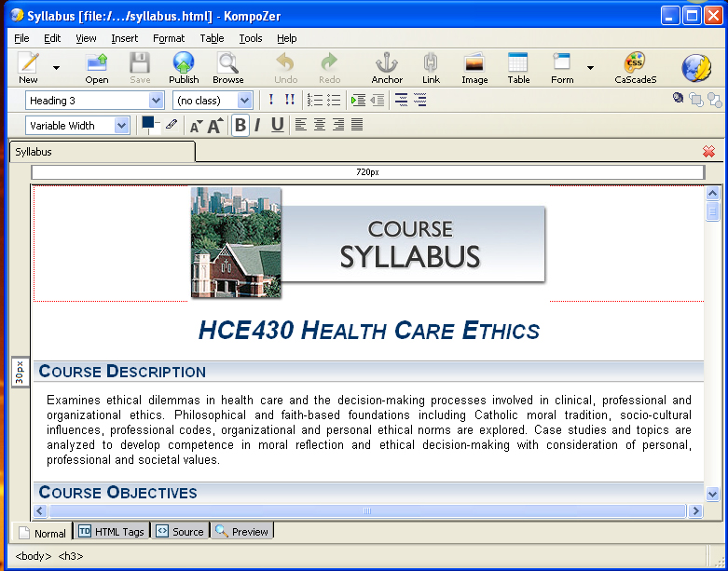
Task: Align text to the right
Action: click(x=338, y=124)
